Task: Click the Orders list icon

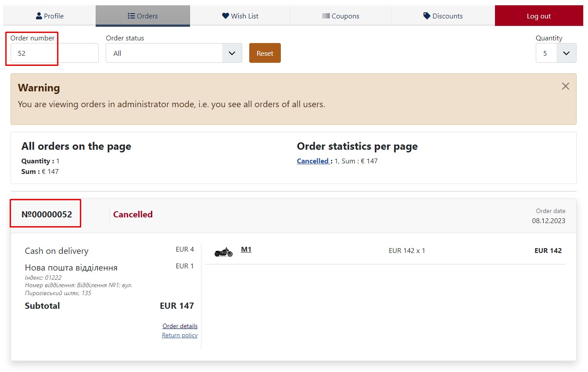Action: point(131,16)
